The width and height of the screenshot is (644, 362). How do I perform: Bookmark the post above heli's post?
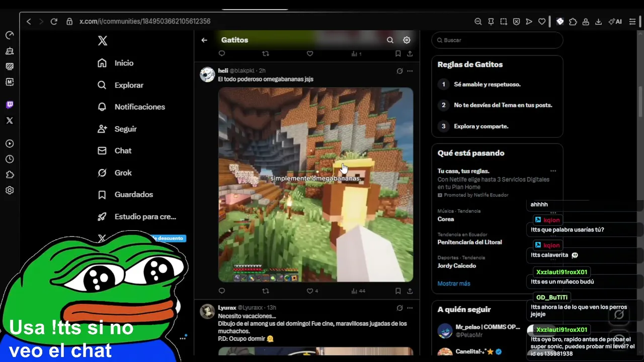point(398,54)
